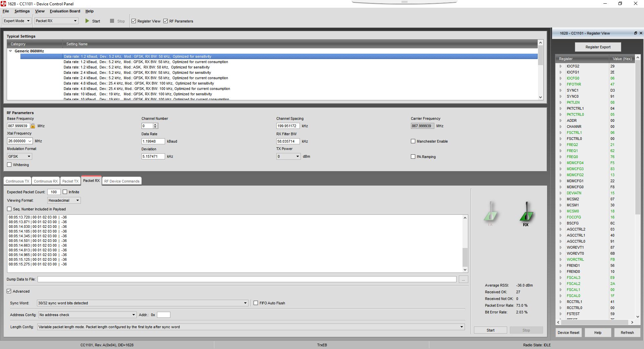This screenshot has height=349, width=644.
Task: Click the gray Stop square icon in toolbar
Action: 112,21
